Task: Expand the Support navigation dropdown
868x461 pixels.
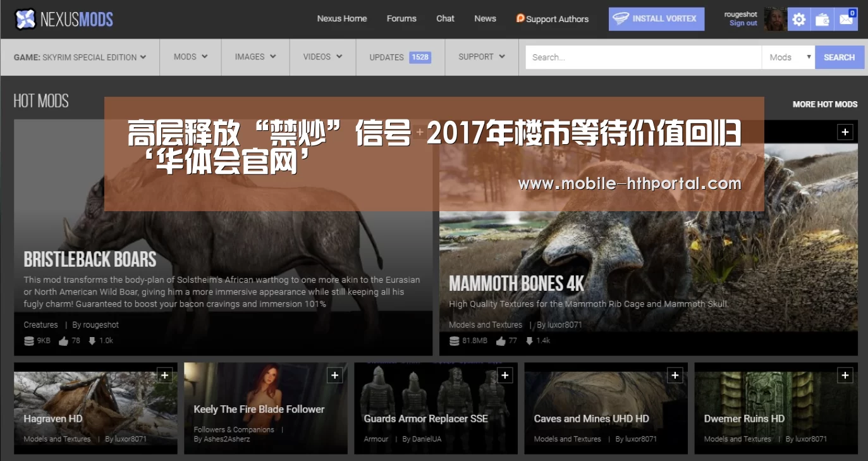Action: coord(482,57)
